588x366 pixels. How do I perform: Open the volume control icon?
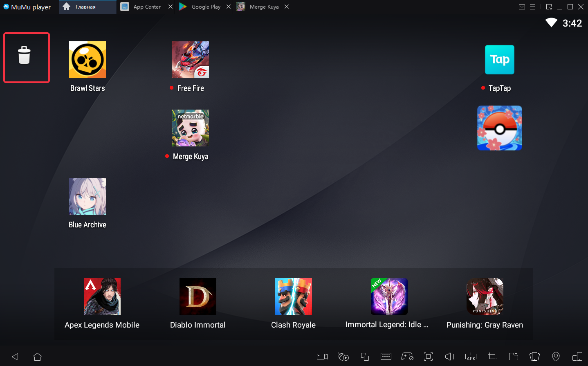click(450, 357)
